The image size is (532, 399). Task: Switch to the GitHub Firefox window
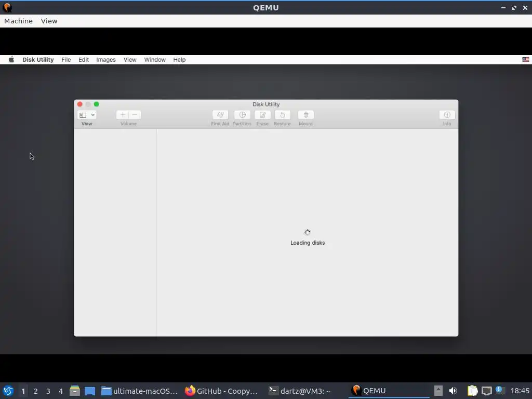click(x=221, y=391)
